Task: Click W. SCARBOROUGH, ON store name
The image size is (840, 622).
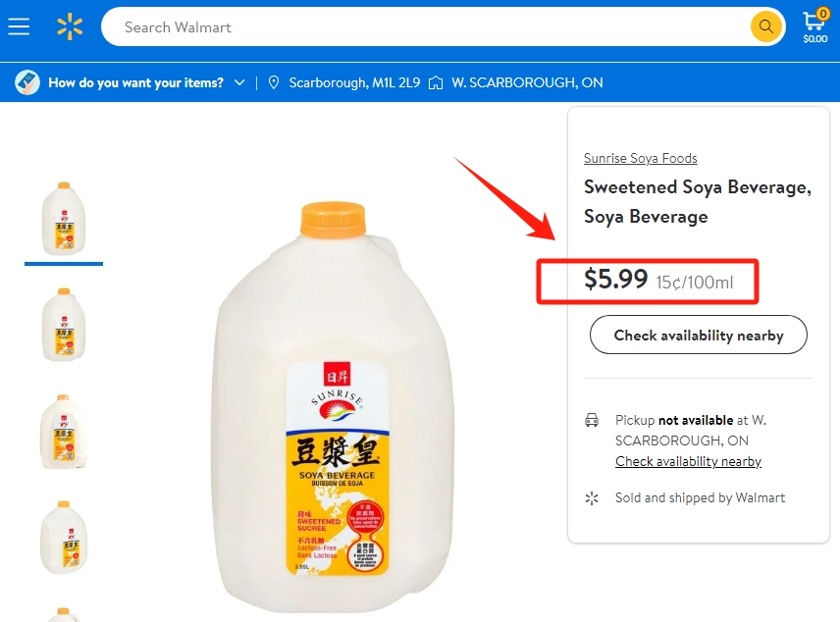Action: click(x=527, y=82)
